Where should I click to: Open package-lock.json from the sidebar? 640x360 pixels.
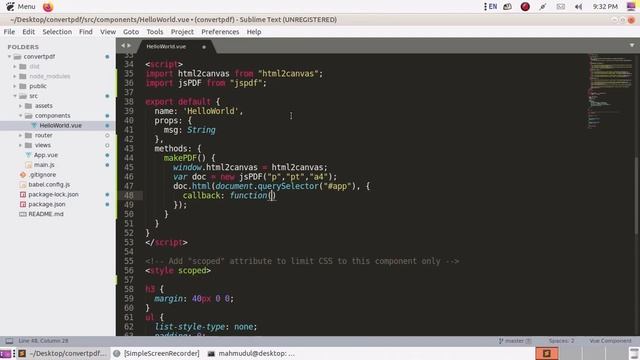coord(53,194)
